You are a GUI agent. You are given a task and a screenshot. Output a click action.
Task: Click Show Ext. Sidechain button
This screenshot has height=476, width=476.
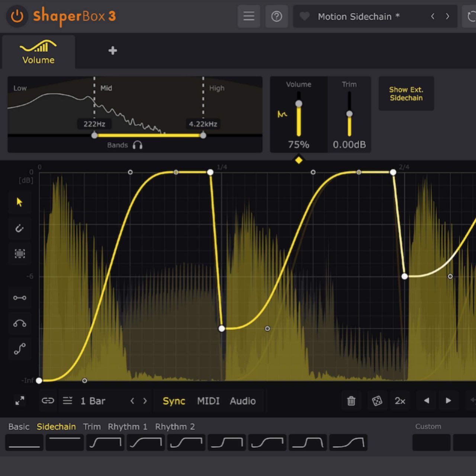(406, 94)
